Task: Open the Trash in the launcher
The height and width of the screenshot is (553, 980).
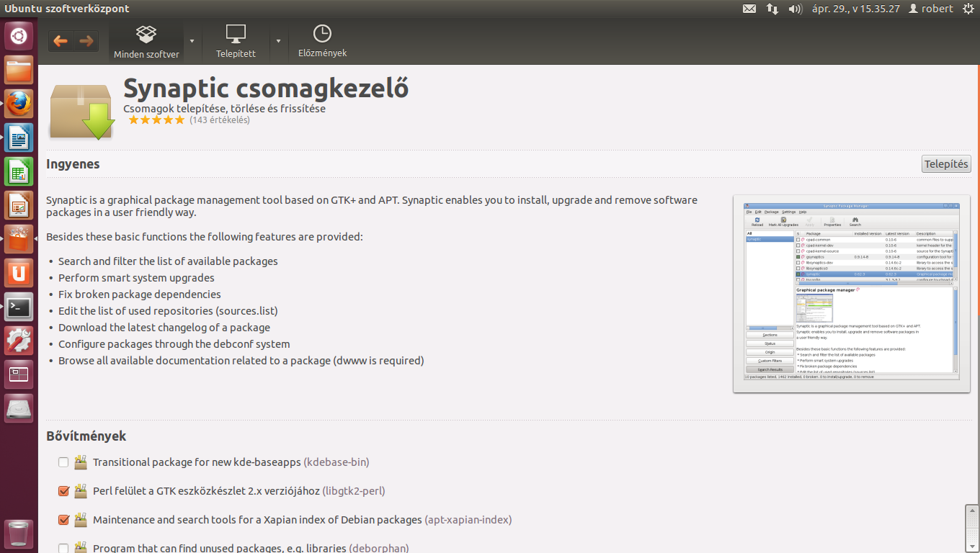Action: point(19,534)
